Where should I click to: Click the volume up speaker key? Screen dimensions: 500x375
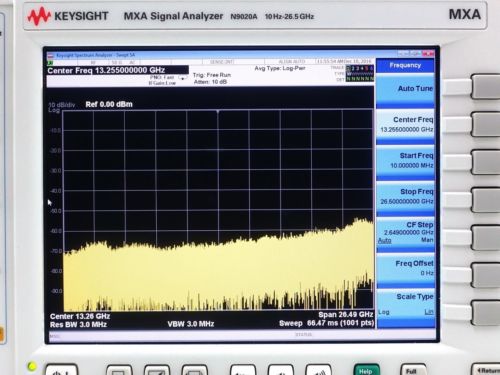[319, 370]
